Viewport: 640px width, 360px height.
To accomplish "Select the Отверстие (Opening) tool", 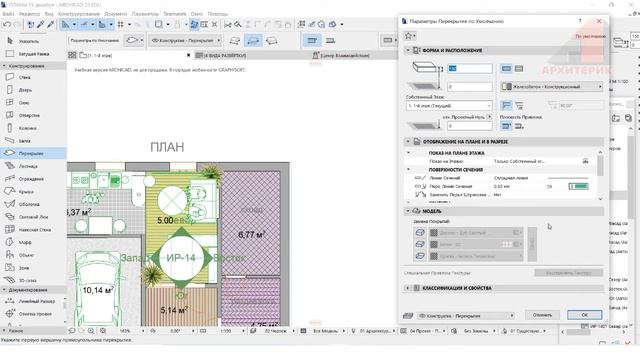I will pyautogui.click(x=33, y=116).
